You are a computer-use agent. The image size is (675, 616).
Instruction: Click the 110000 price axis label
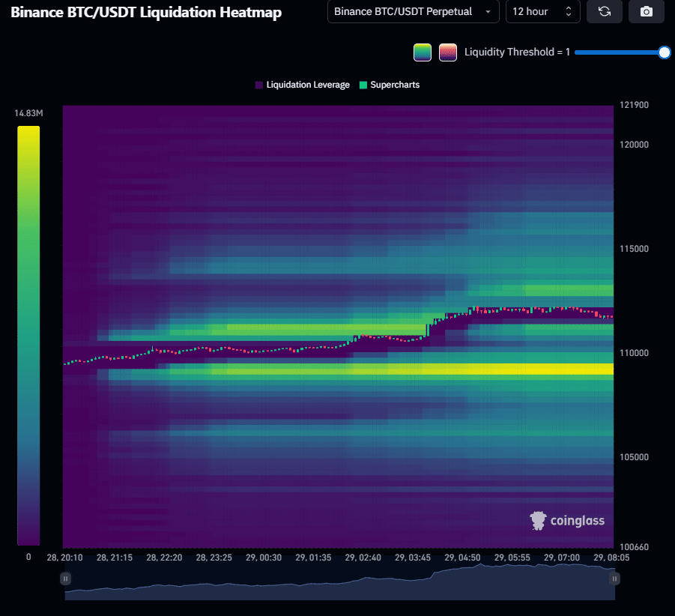click(633, 353)
